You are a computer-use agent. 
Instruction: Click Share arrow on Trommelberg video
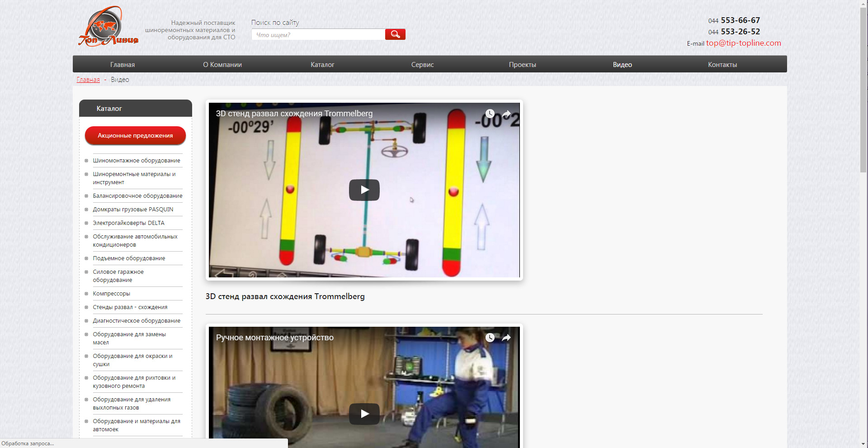pyautogui.click(x=506, y=114)
